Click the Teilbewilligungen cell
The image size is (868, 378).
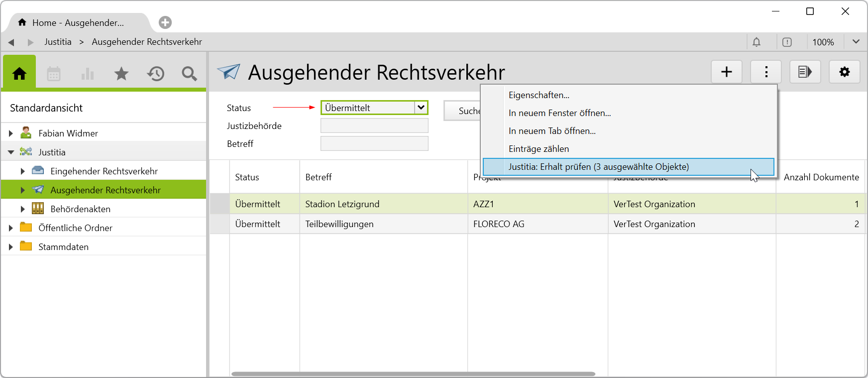click(383, 224)
